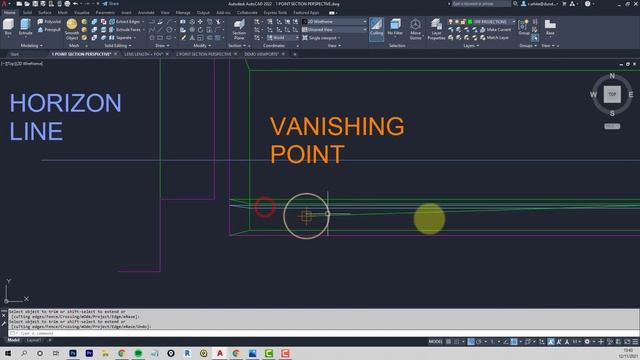Open the World UCS dropdown
640x360 pixels.
click(x=282, y=38)
